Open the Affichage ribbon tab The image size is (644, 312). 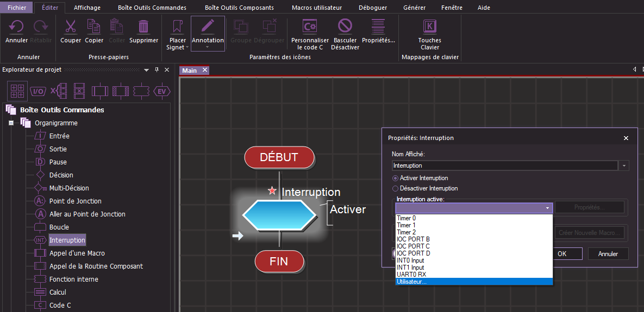pos(86,8)
